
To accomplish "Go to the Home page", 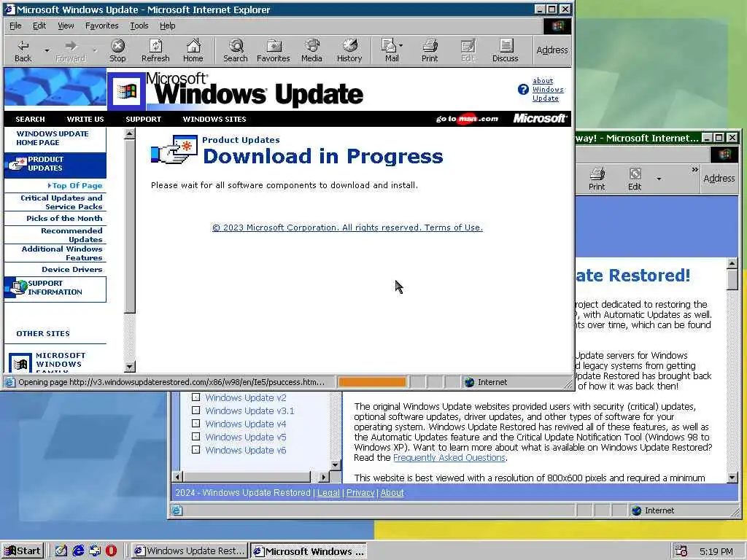I will [x=193, y=50].
